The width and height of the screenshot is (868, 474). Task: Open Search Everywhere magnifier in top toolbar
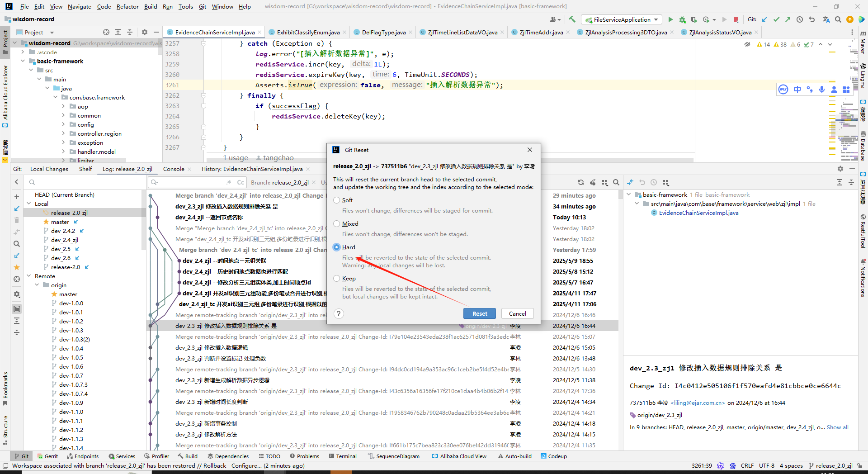click(x=838, y=19)
